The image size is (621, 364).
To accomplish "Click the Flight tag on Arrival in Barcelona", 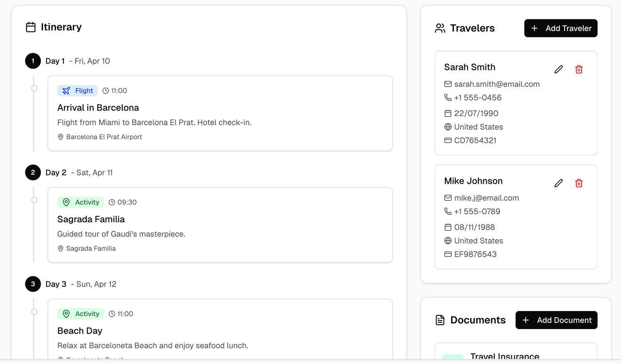I will pos(78,91).
